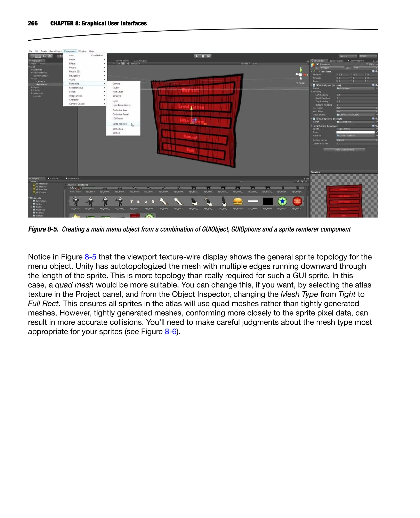The height and width of the screenshot is (518, 420).
Task: Click the Left Padding value field
Action: (x=357, y=95)
